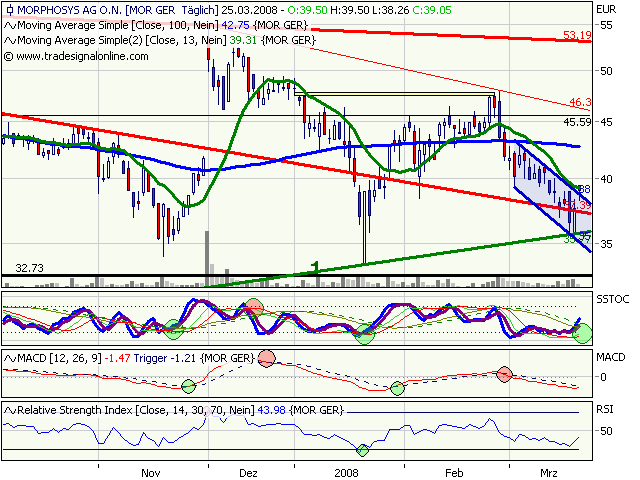640x480 pixels.
Task: Click the 2008 year label on time axis
Action: coord(346,473)
